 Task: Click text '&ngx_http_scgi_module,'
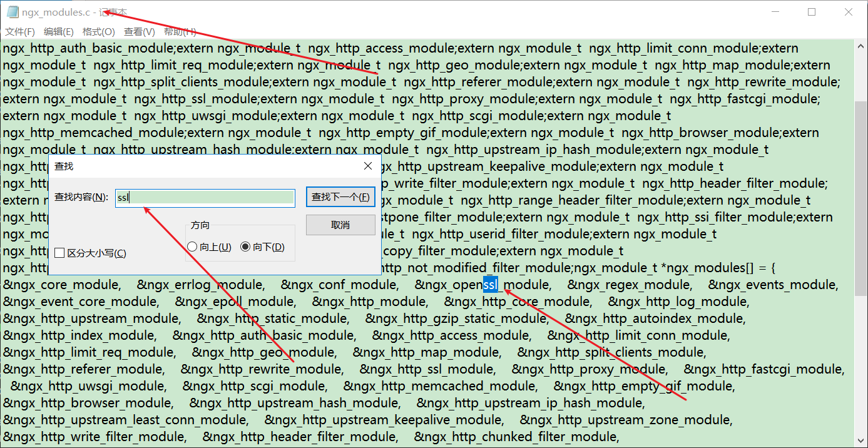coord(255,387)
